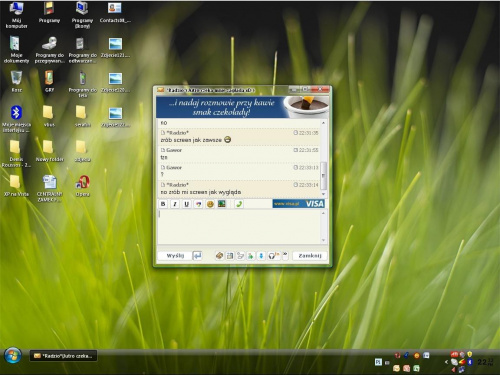500x375 pixels.
Task: Click the Bluetooth tray icon
Action: (x=470, y=362)
